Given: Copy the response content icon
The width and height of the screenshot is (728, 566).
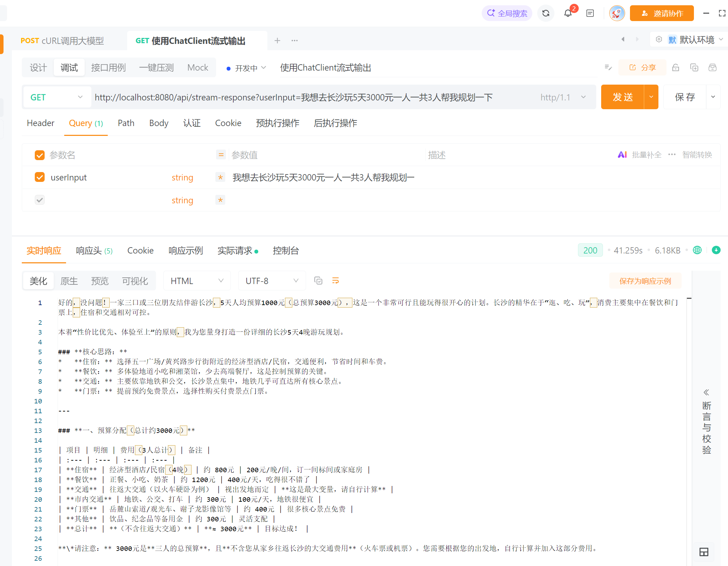Looking at the screenshot, I should tap(318, 281).
